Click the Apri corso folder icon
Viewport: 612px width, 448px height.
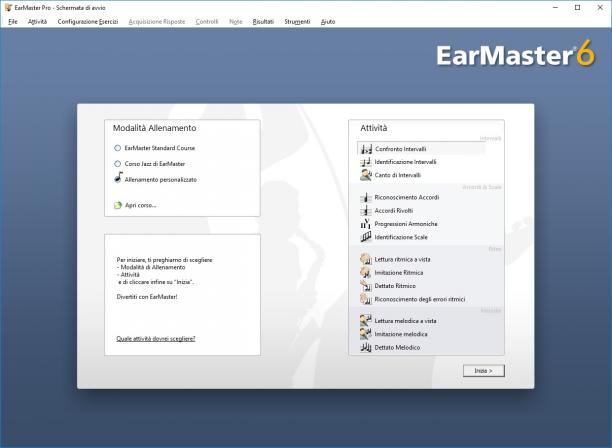(x=118, y=205)
